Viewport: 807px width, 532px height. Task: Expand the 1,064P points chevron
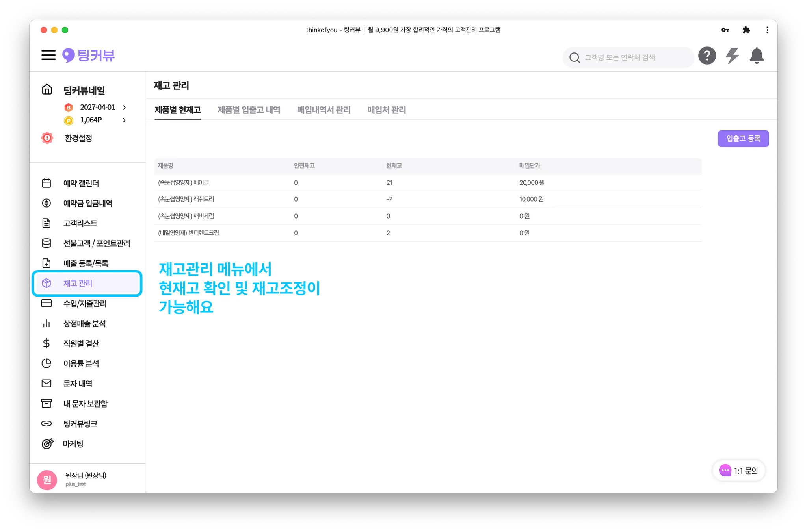[x=125, y=120]
